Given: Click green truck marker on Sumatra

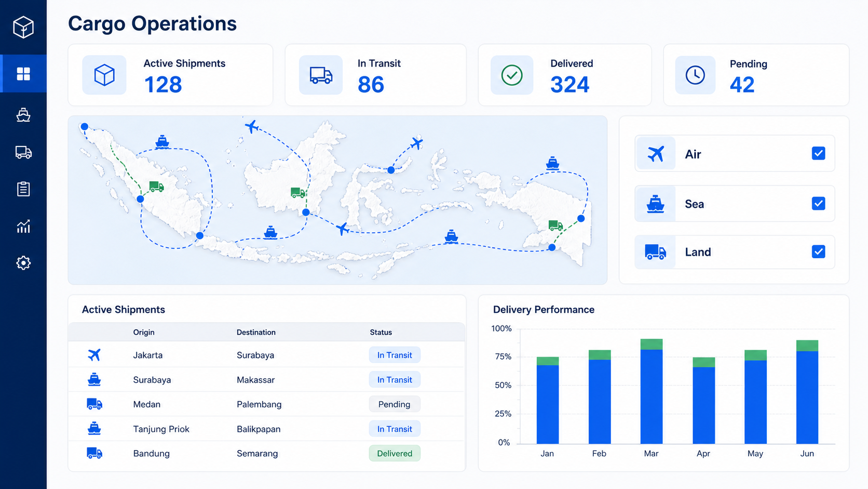Looking at the screenshot, I should coord(156,187).
